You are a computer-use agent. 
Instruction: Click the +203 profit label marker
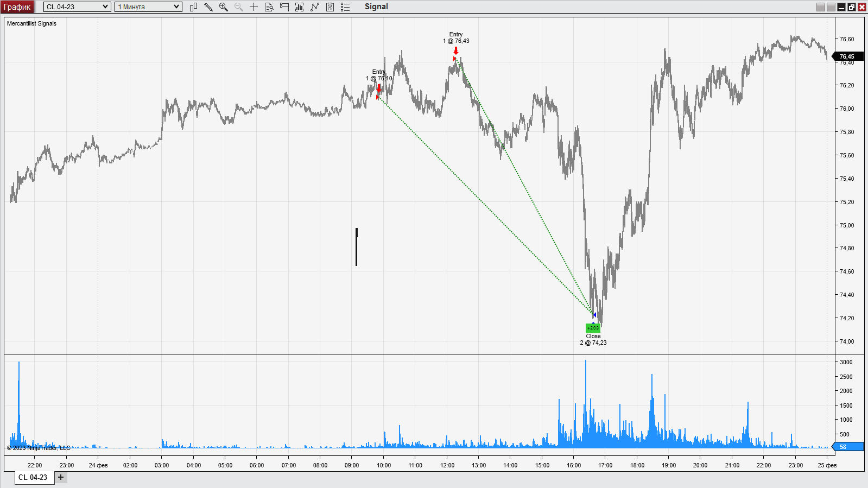pyautogui.click(x=593, y=328)
